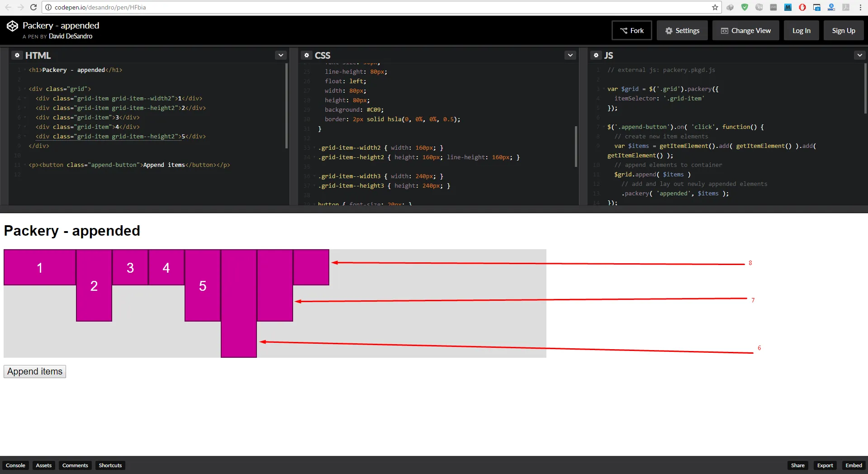Open the gray markdown extension
The image size is (868, 474).
[773, 7]
